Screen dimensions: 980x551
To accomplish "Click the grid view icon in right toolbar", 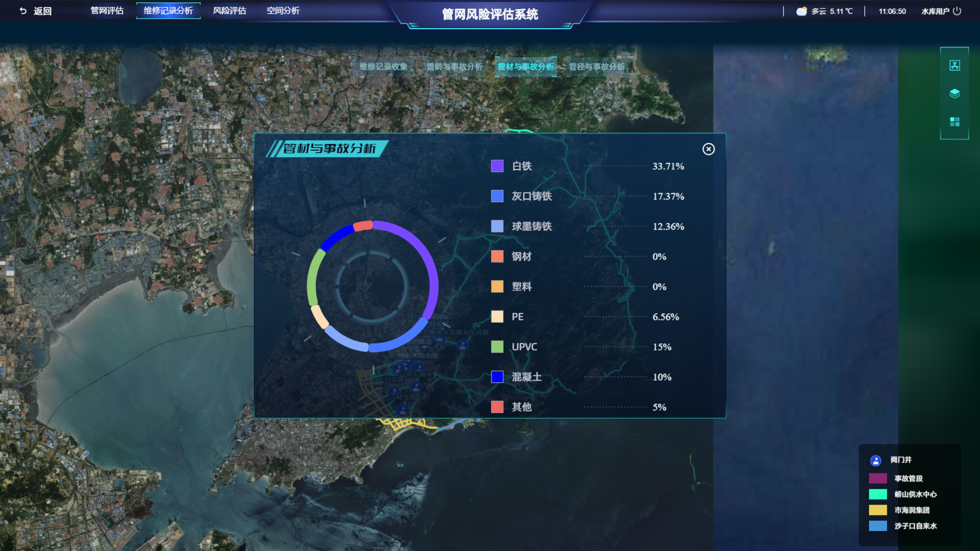I will [x=954, y=122].
